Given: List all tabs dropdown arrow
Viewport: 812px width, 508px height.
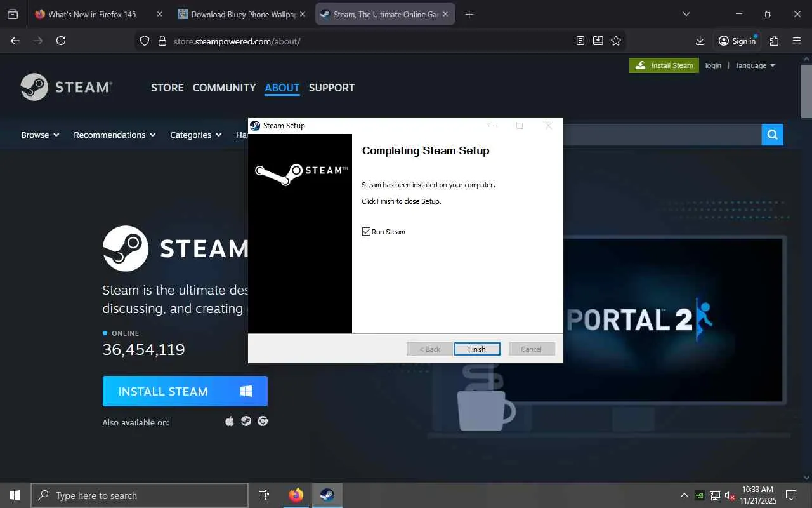Looking at the screenshot, I should (686, 14).
